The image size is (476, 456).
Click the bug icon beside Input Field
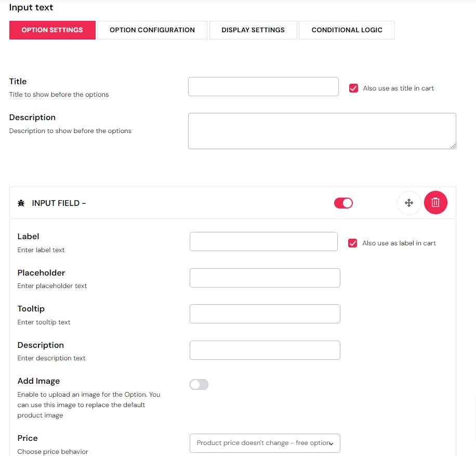point(21,203)
